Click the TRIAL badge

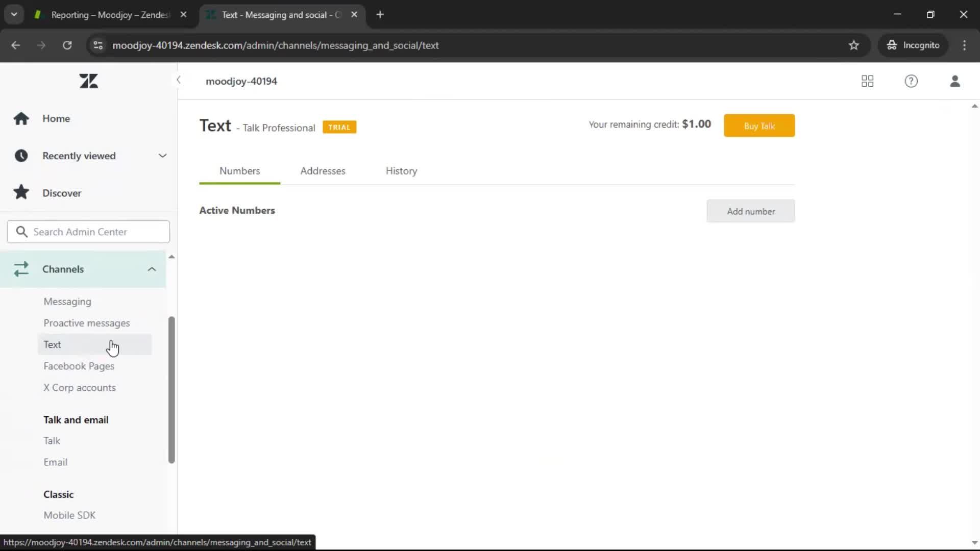339,127
